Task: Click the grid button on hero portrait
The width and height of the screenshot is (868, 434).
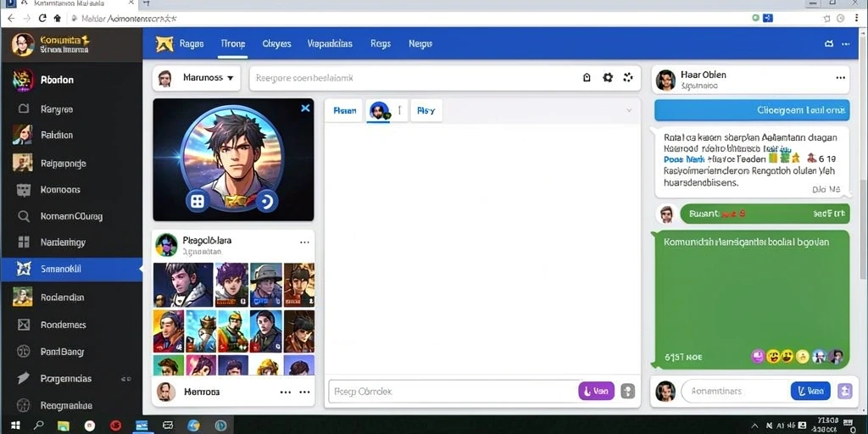Action: [x=197, y=201]
